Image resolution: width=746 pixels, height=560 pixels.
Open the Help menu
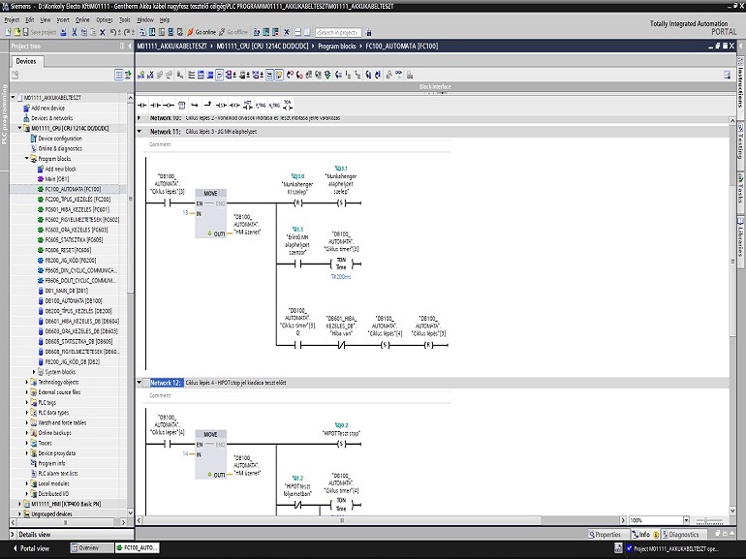(x=165, y=19)
